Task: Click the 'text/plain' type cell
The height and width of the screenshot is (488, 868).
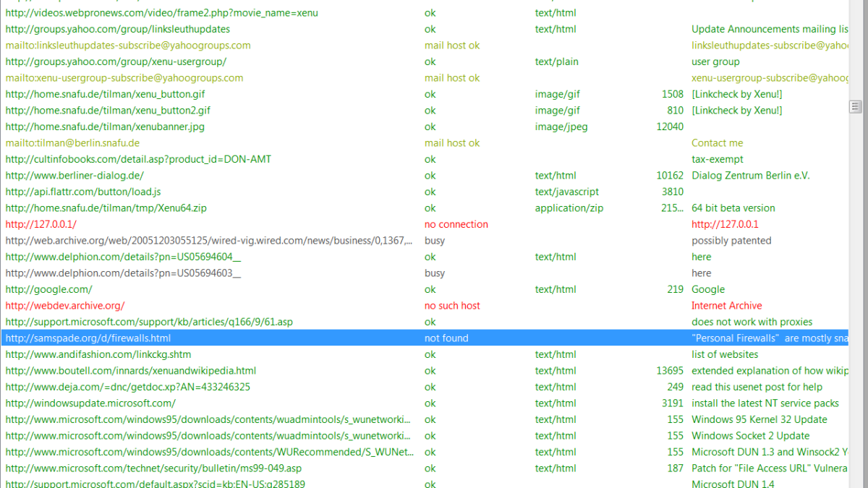Action: tap(557, 61)
